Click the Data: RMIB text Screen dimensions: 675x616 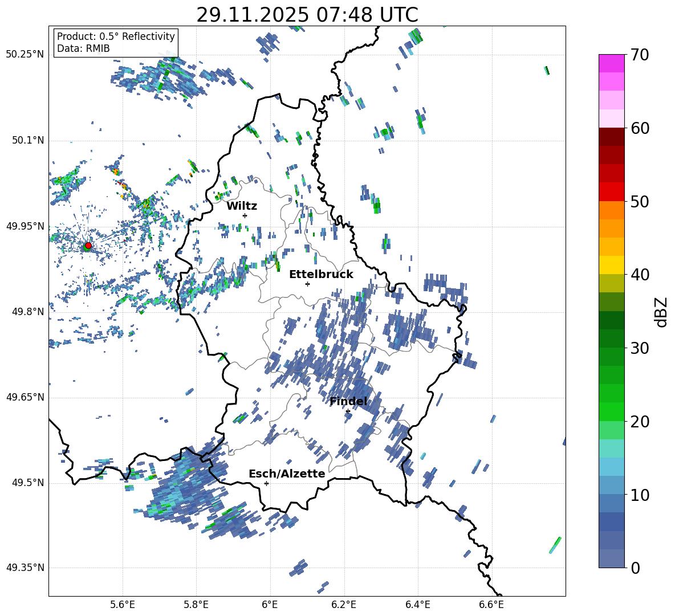click(83, 49)
